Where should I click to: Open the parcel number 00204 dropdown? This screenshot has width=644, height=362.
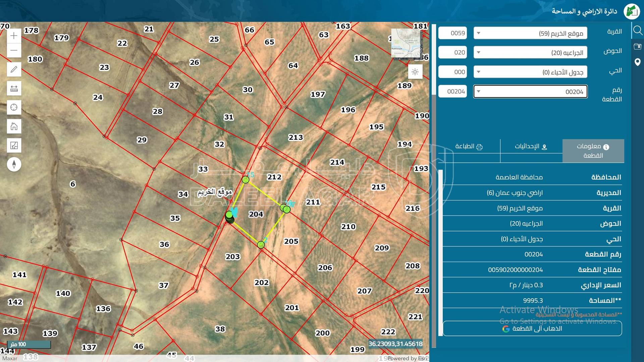click(530, 92)
